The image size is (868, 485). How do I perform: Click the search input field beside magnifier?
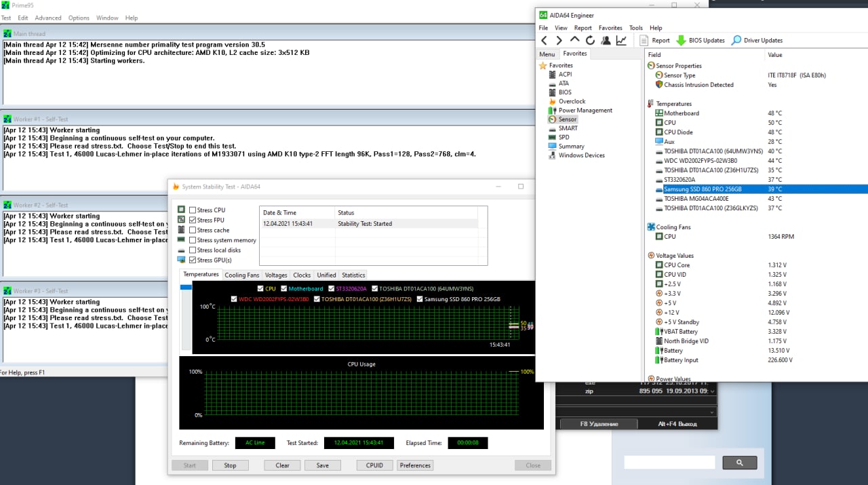pyautogui.click(x=669, y=463)
